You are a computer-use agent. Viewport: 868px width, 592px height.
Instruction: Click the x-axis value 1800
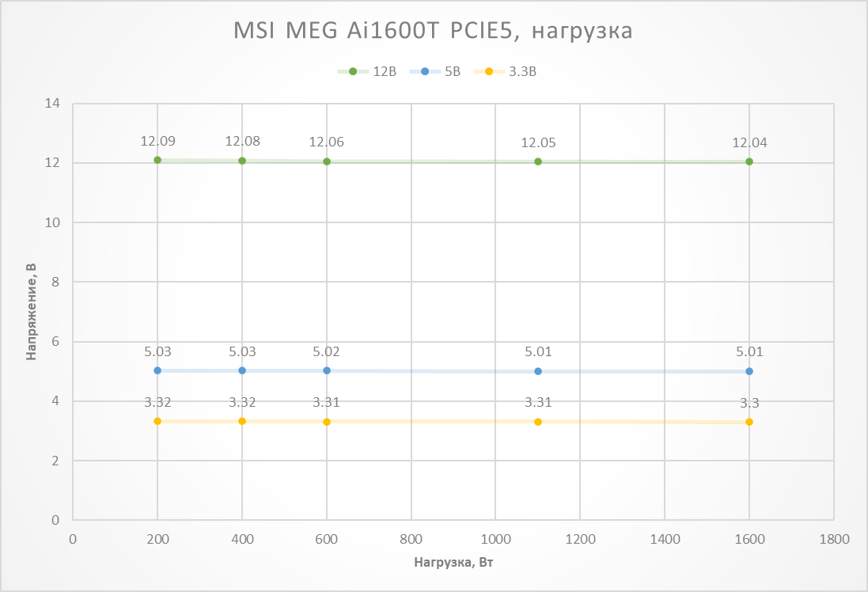coord(834,540)
